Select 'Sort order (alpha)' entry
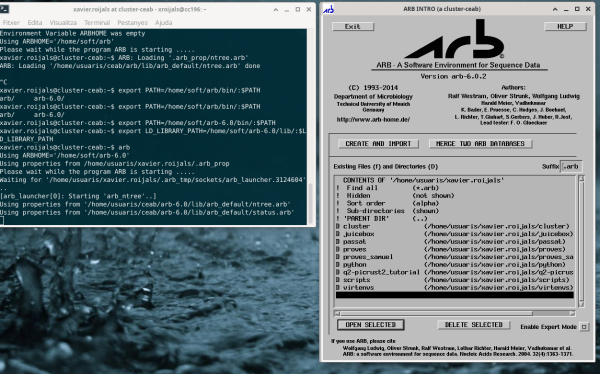 coord(455,203)
